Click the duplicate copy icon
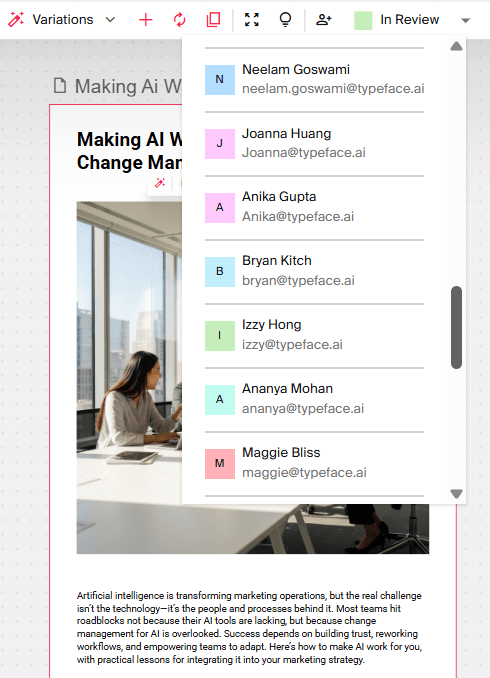The height and width of the screenshot is (678, 490). pos(213,19)
